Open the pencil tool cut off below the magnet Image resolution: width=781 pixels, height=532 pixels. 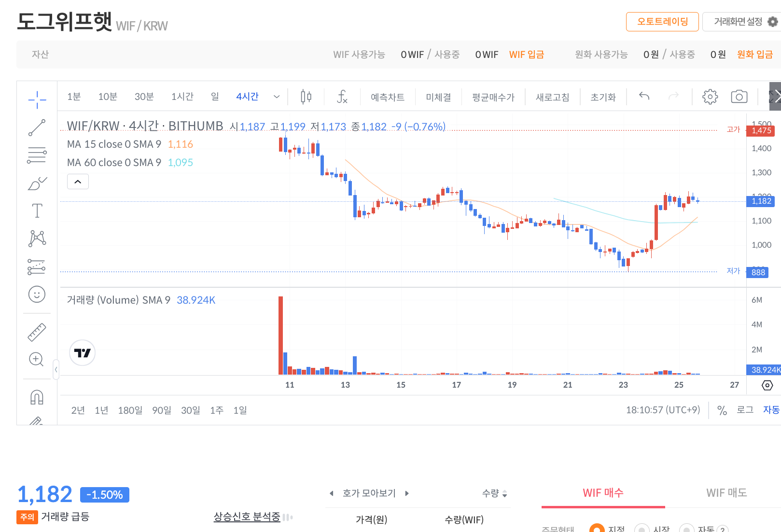37,421
